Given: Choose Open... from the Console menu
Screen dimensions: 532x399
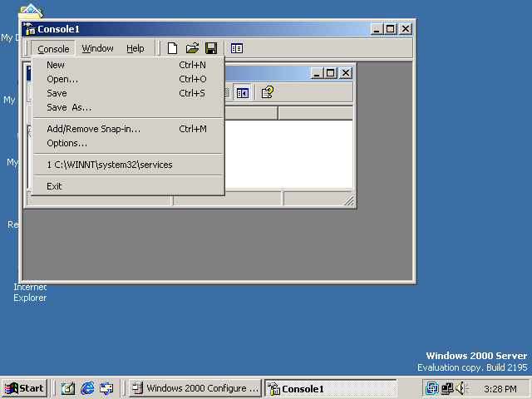Looking at the screenshot, I should [128, 79].
